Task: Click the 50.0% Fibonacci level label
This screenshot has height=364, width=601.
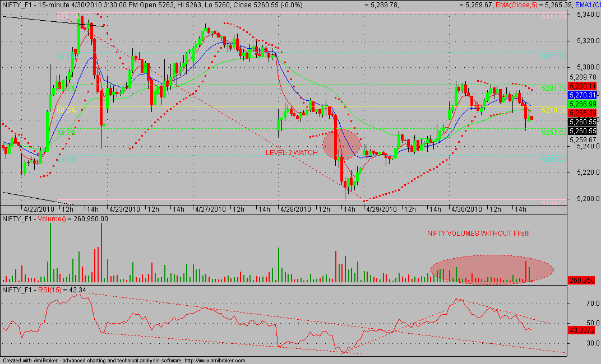Action: point(66,110)
